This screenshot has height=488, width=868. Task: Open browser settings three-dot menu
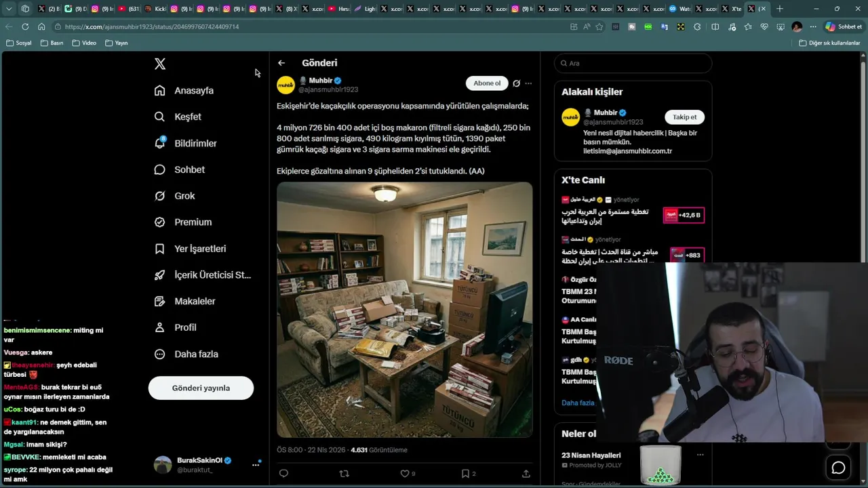click(x=813, y=26)
